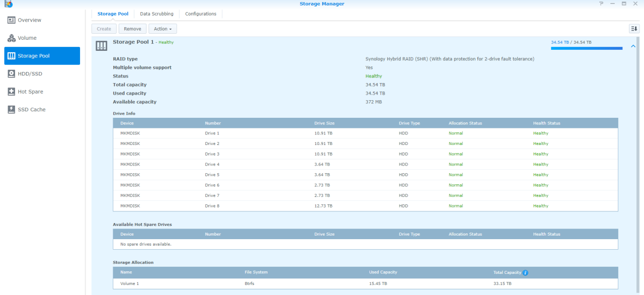The width and height of the screenshot is (644, 295).
Task: Open the help question mark icon
Action: click(x=601, y=4)
